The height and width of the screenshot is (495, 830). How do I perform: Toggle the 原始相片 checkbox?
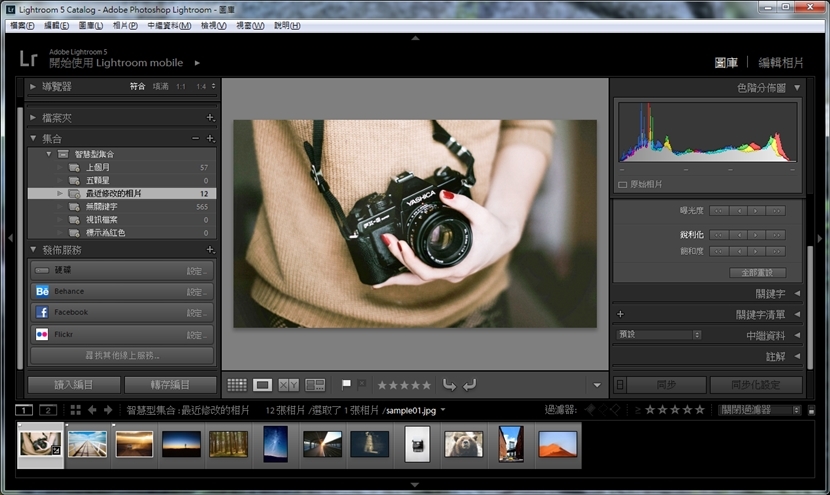point(622,185)
